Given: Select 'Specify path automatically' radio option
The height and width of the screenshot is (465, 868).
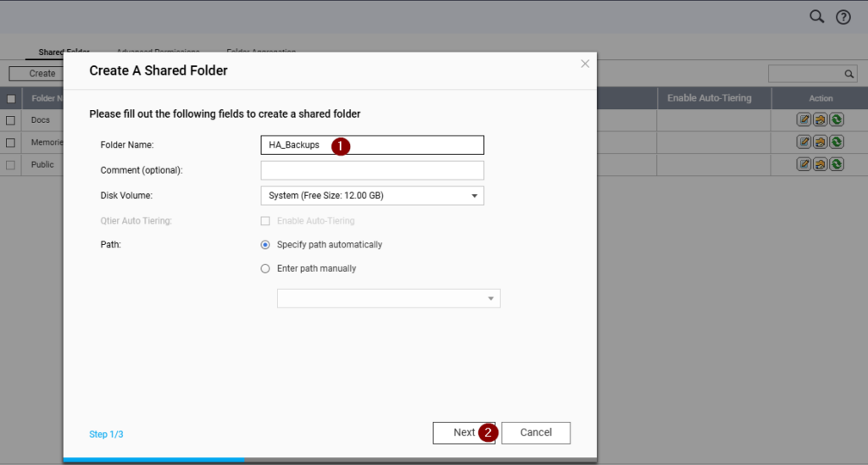Looking at the screenshot, I should [265, 245].
